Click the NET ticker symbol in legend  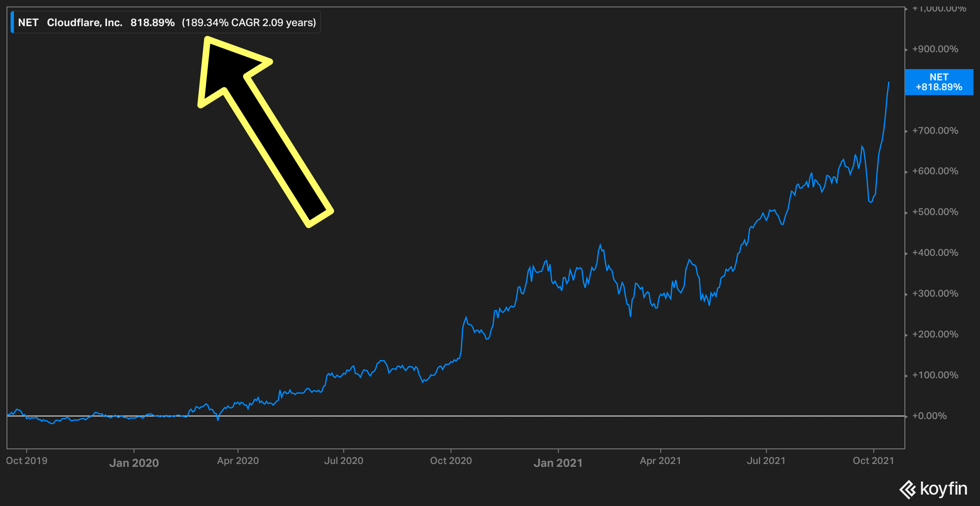coord(28,22)
